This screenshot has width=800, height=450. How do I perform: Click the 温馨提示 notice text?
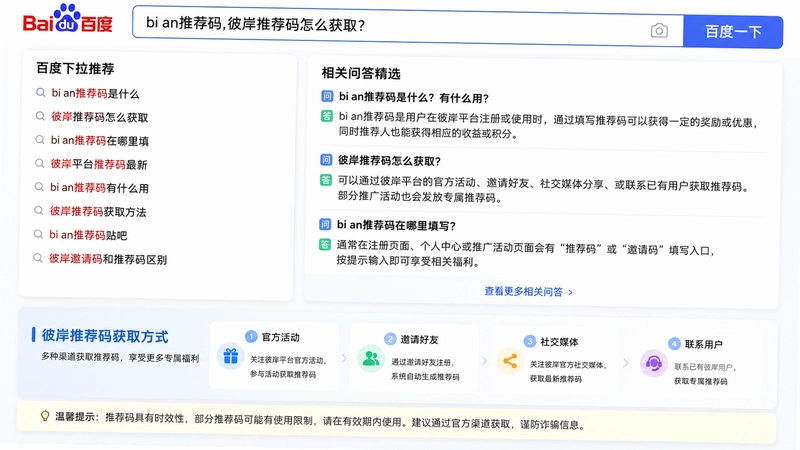tap(320, 421)
